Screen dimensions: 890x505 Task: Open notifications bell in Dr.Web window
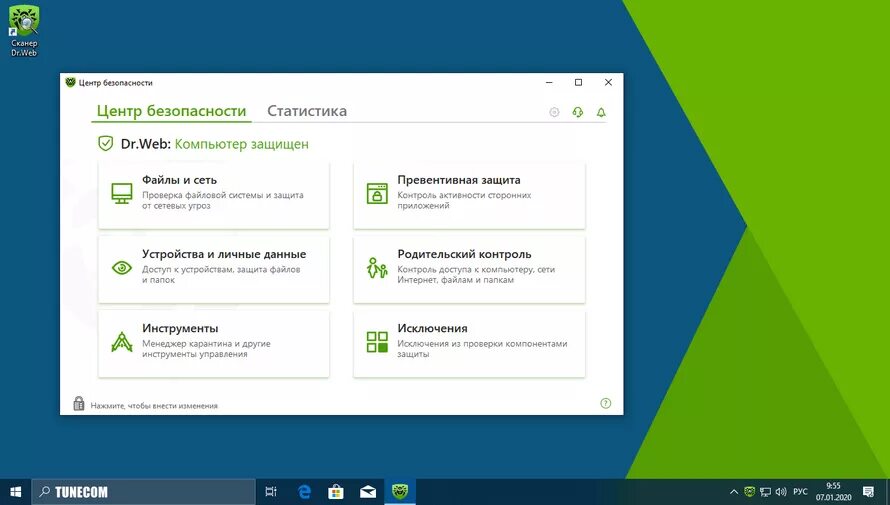(601, 112)
